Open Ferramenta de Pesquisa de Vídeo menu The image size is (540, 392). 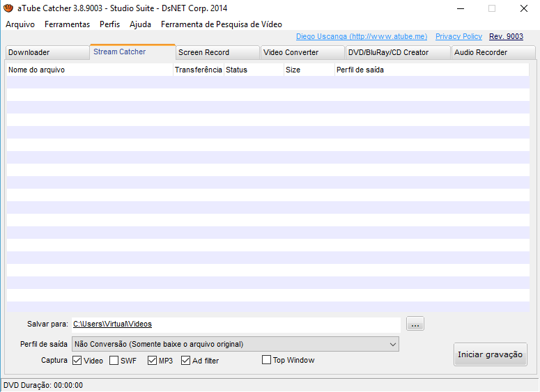click(222, 24)
